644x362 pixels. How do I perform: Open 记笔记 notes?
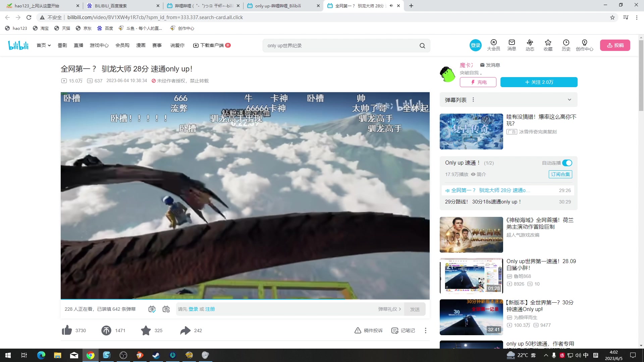coord(403,330)
